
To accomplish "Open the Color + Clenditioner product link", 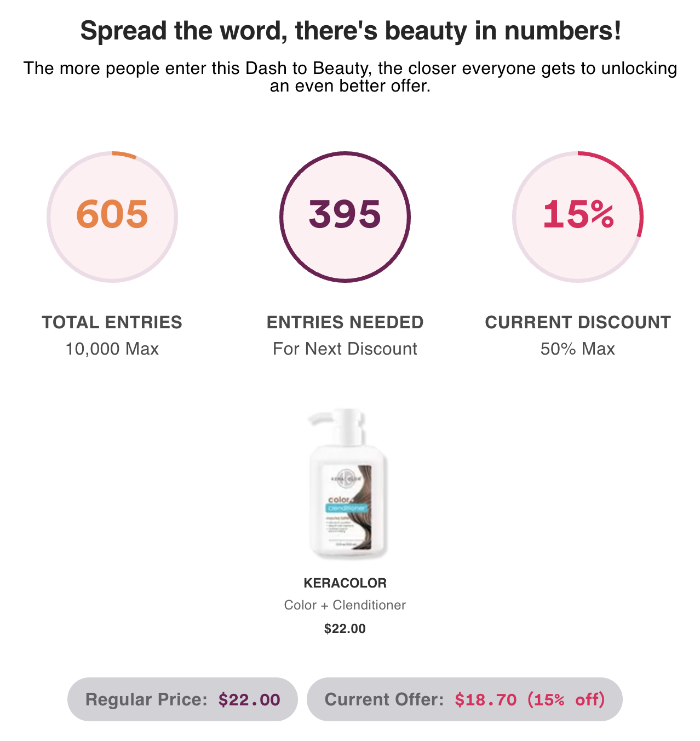I will (345, 605).
